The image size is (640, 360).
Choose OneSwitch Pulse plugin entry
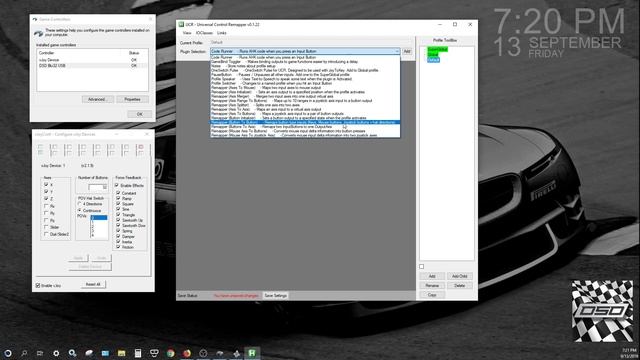pyautogui.click(x=305, y=70)
